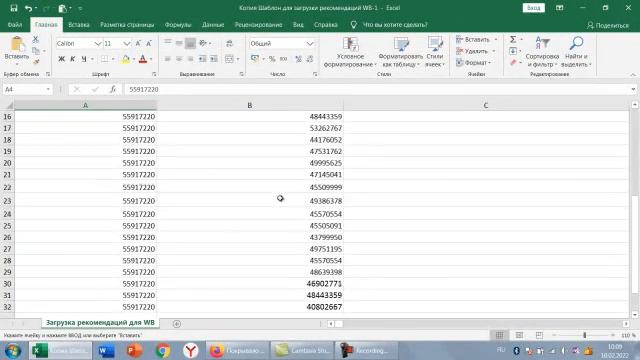Click the Paste (Вставить) clipboard button

17,51
